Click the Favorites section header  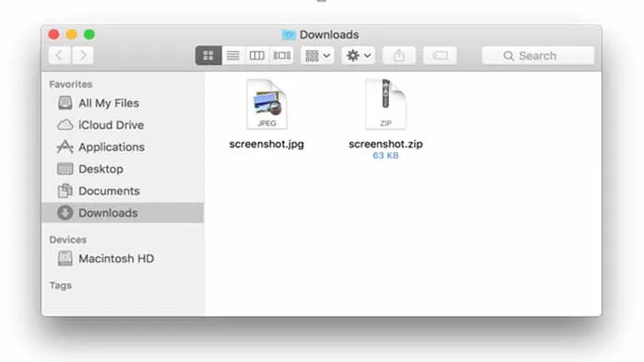point(71,84)
